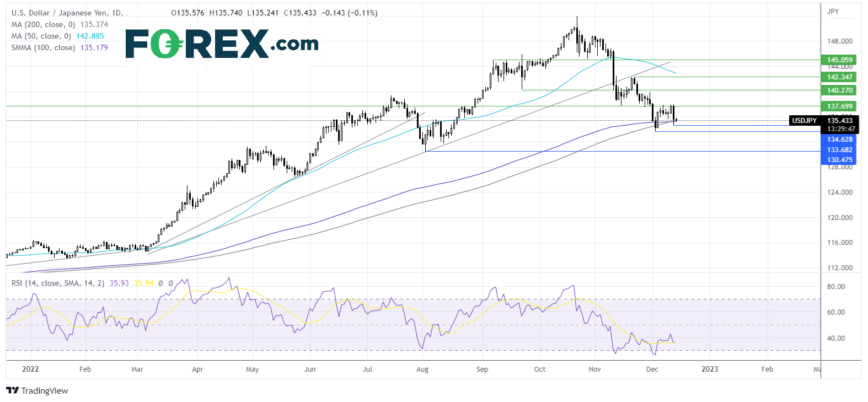The width and height of the screenshot is (868, 402).
Task: Click the O135.576 open price value
Action: click(187, 13)
